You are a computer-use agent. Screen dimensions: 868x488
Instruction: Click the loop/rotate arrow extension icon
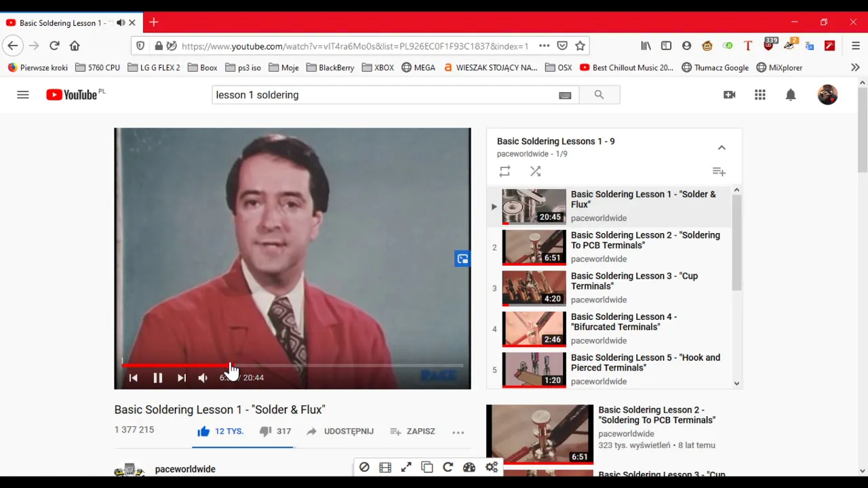coord(448,467)
